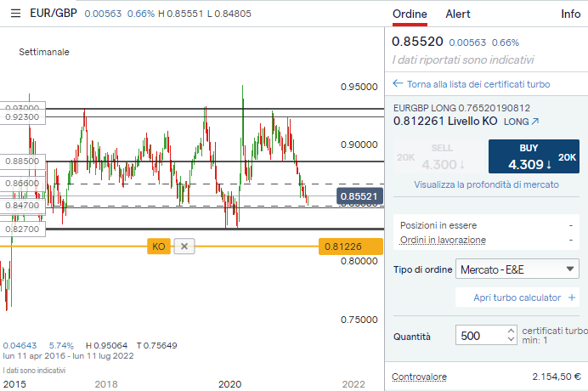
Task: Click the orange KO label on chart
Action: 158,246
